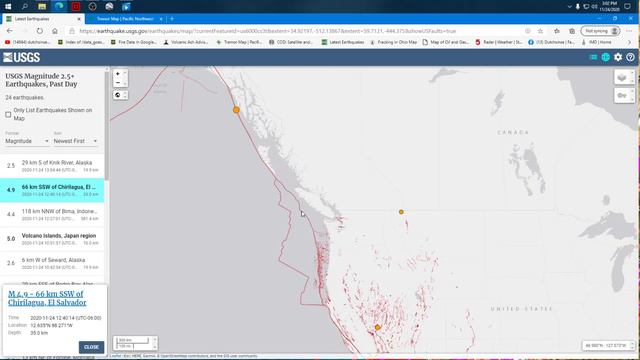Open the map legend key control

click(622, 96)
